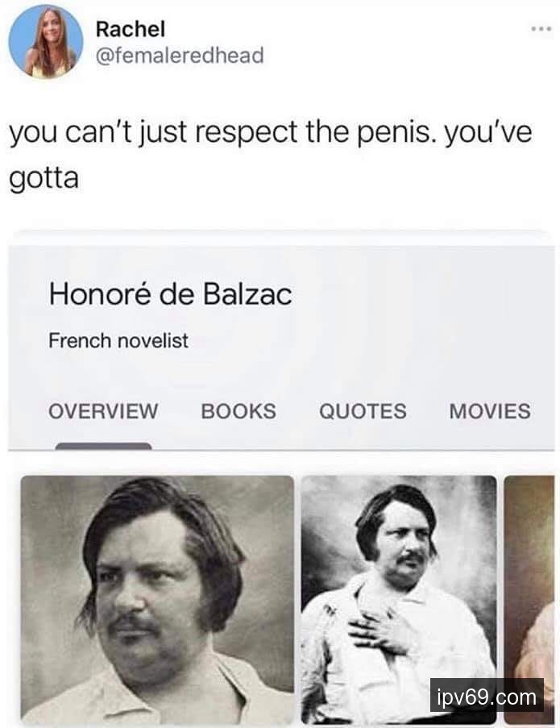Viewport: 560px width, 728px height.
Task: Switch to the OVERVIEW tab
Action: (103, 411)
